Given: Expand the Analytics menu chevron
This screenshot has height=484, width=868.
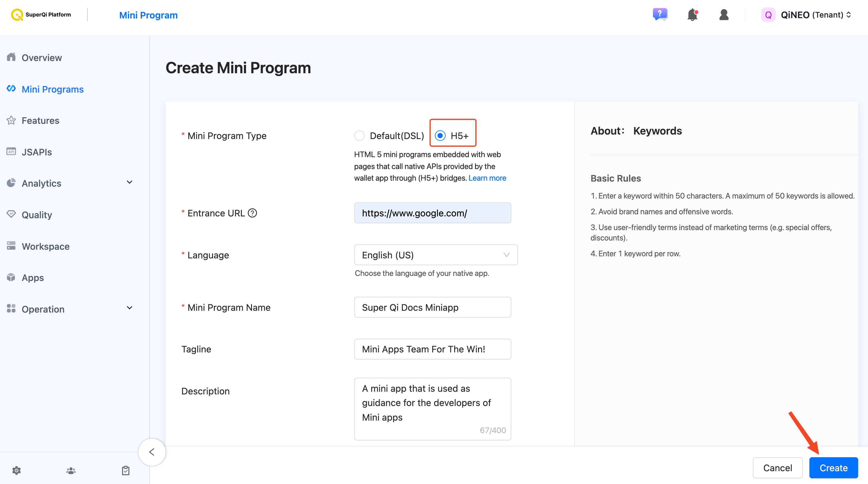Looking at the screenshot, I should click(129, 182).
